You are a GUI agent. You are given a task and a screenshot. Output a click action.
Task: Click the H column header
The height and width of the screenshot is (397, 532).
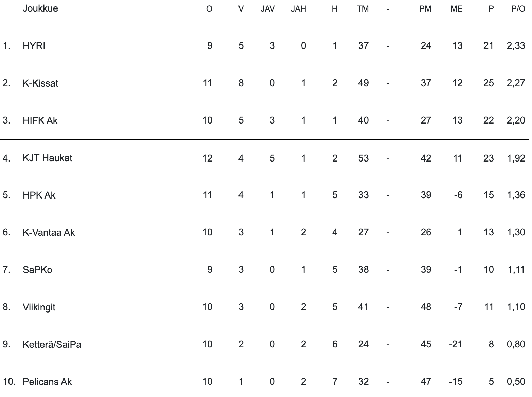(x=335, y=9)
